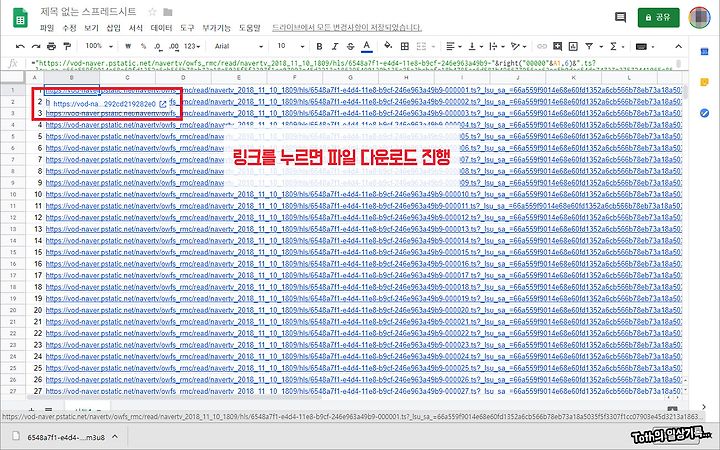Viewport: 720px width, 450px height.
Task: Toggle strikethrough formatting
Action: point(351,46)
